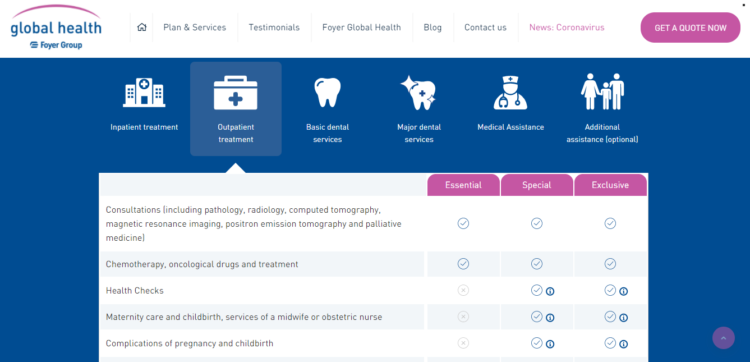Click the scroll-to-top arrow button
The width and height of the screenshot is (750, 362).
[x=723, y=338]
